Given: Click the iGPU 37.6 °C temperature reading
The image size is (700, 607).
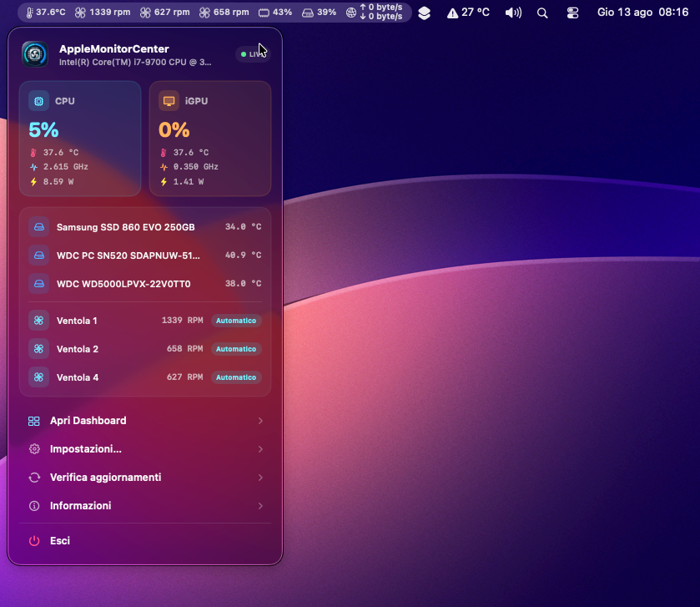Looking at the screenshot, I should pyautogui.click(x=191, y=152).
